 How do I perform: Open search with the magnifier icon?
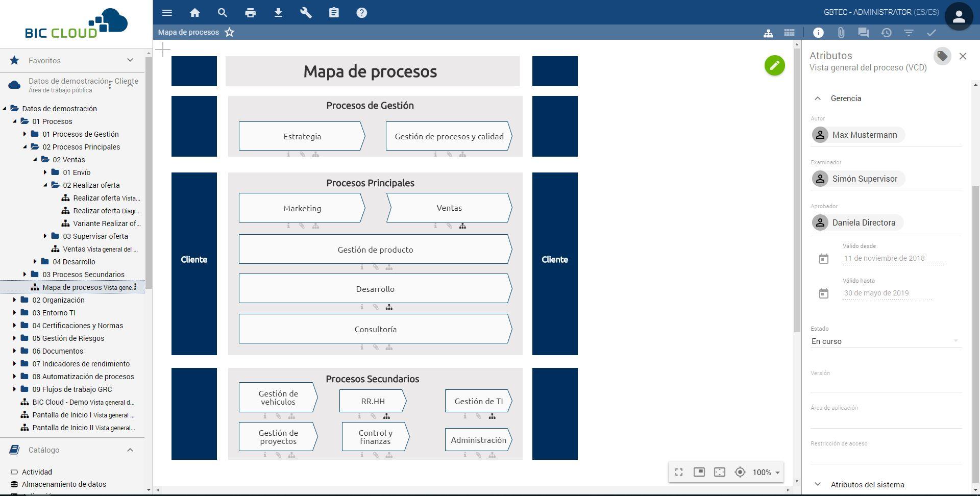pyautogui.click(x=222, y=13)
